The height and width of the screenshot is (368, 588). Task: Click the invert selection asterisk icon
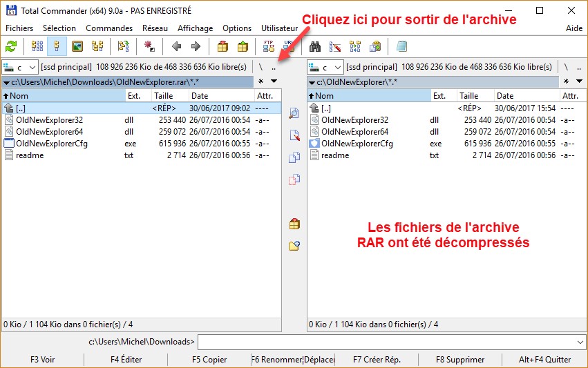coord(150,46)
